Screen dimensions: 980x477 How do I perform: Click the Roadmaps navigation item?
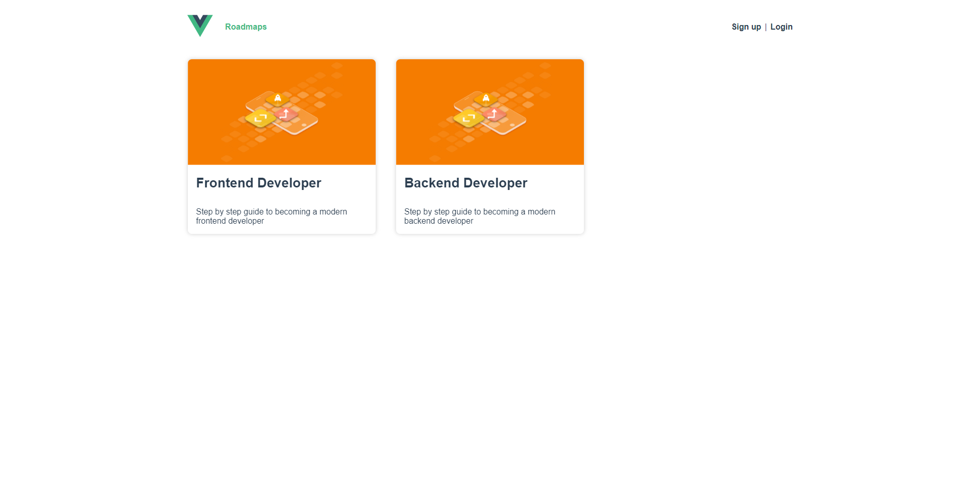[x=246, y=27]
